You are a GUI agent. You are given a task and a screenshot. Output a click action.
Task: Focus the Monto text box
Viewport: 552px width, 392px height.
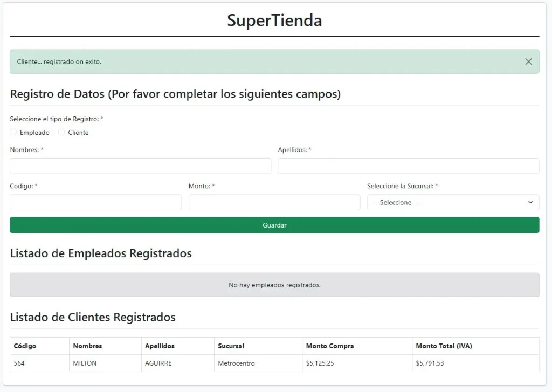click(274, 202)
